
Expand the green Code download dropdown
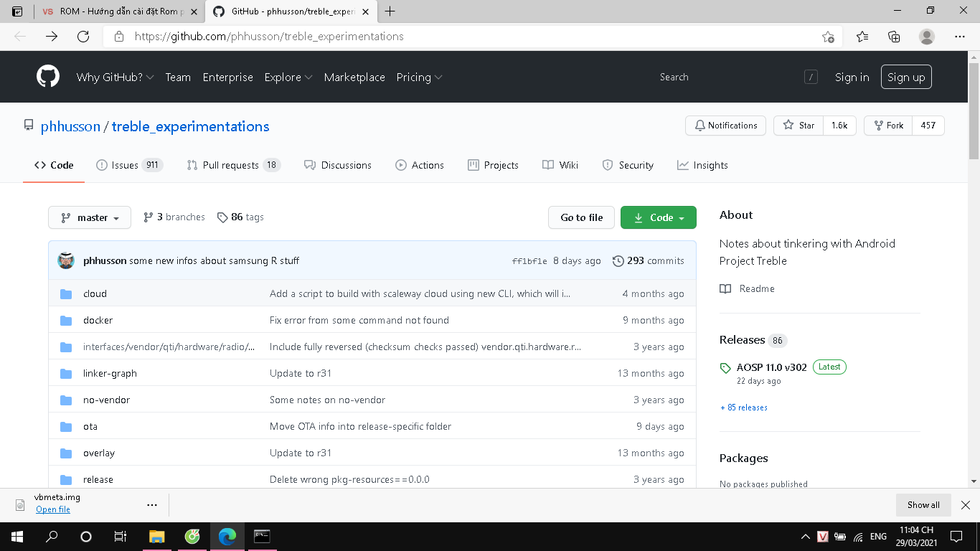(658, 217)
